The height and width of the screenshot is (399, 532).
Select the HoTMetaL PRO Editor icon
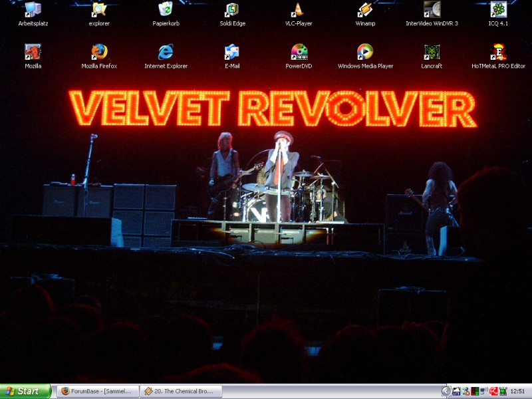pyautogui.click(x=498, y=57)
